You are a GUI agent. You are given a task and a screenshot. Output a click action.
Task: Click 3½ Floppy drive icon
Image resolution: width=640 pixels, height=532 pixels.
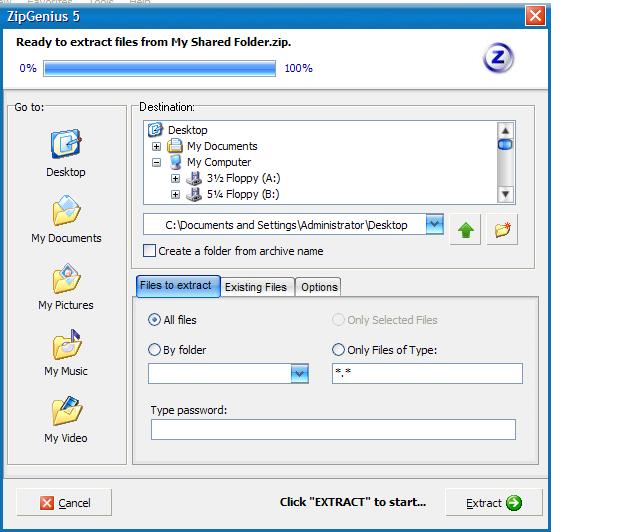pyautogui.click(x=194, y=178)
